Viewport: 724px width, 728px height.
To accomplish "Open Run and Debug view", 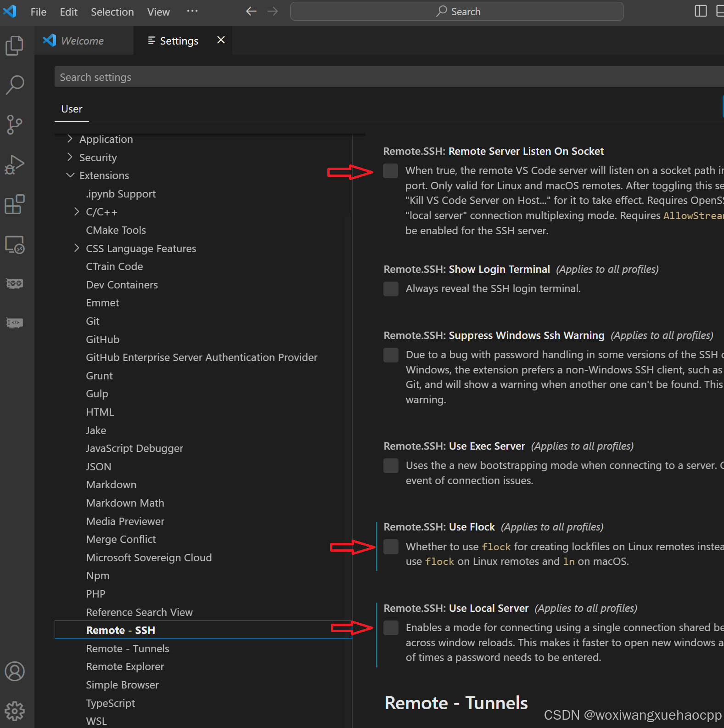I will point(15,164).
